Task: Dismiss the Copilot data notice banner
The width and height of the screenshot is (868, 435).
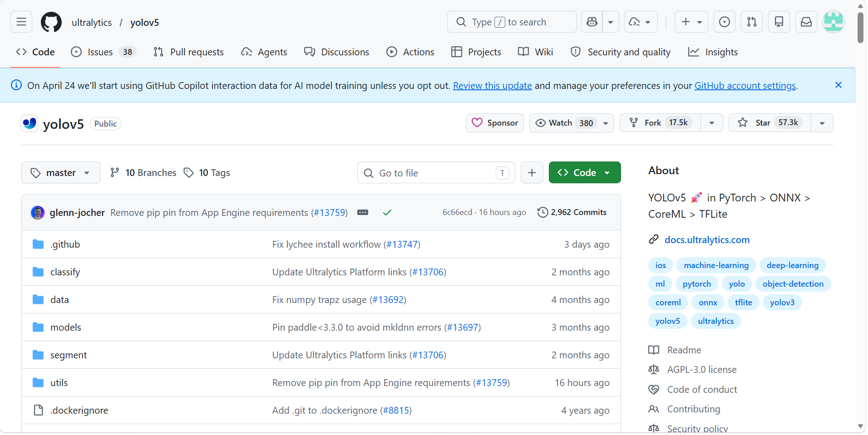Action: [x=838, y=85]
